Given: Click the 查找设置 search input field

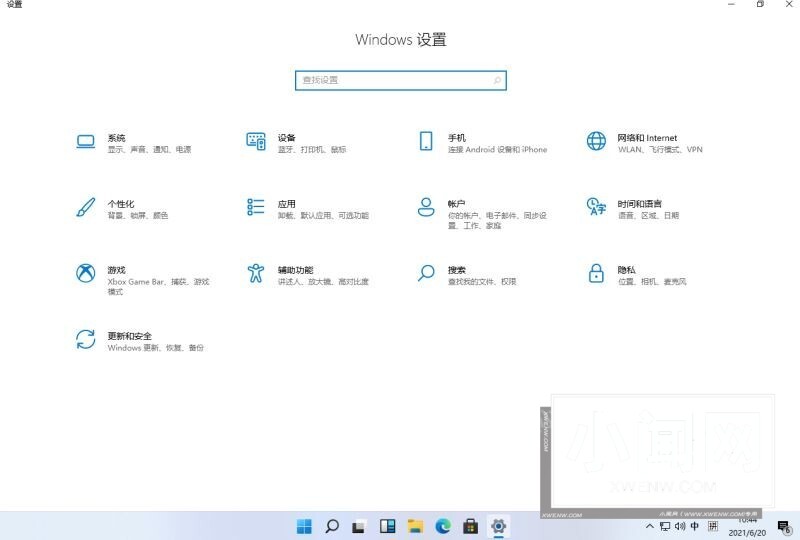Looking at the screenshot, I should coord(401,80).
